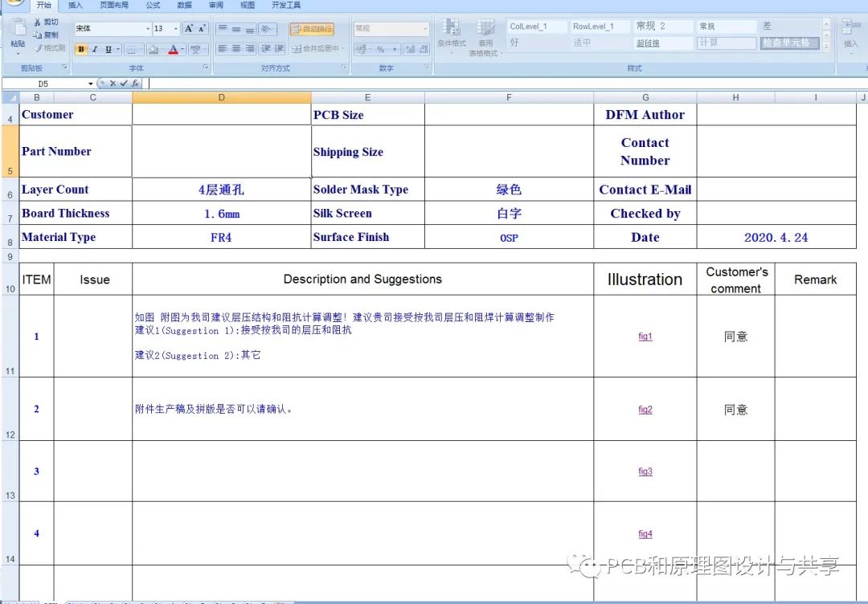This screenshot has height=604, width=868.
Task: Select the cell containing date 2020.4.24
Action: [x=776, y=238]
